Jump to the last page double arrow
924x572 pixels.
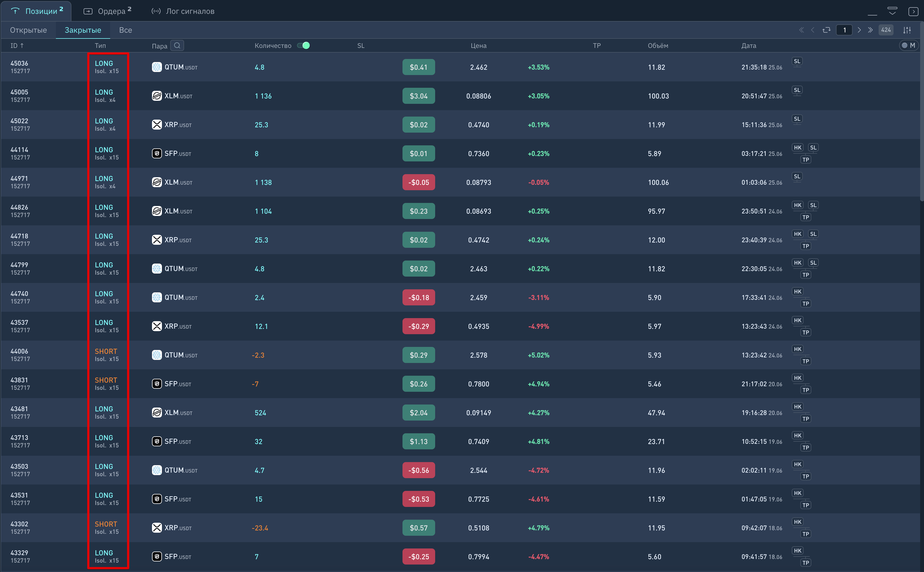pyautogui.click(x=870, y=30)
